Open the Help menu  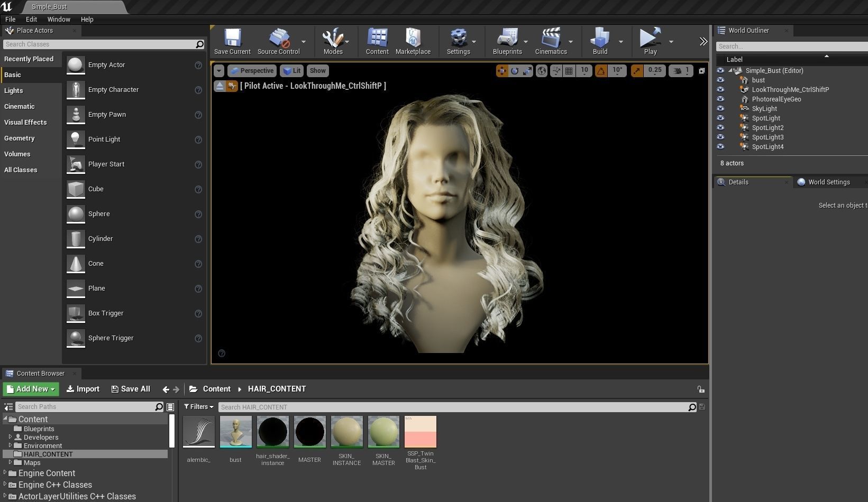pyautogui.click(x=87, y=19)
